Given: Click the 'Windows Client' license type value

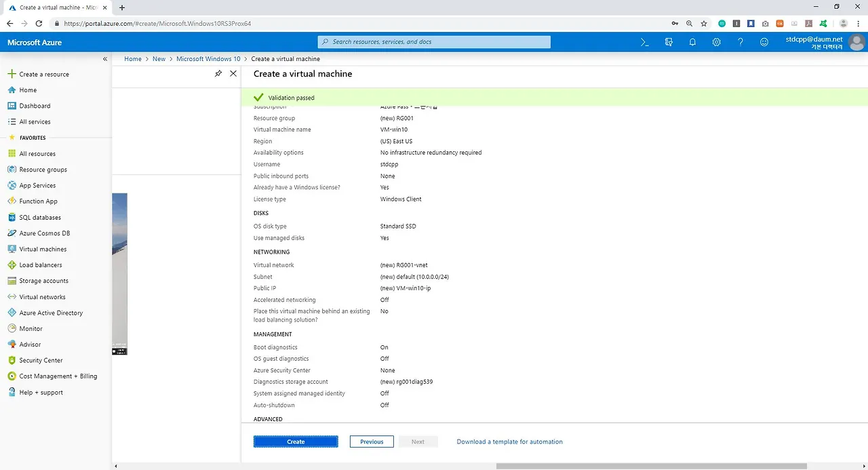Looking at the screenshot, I should (401, 199).
